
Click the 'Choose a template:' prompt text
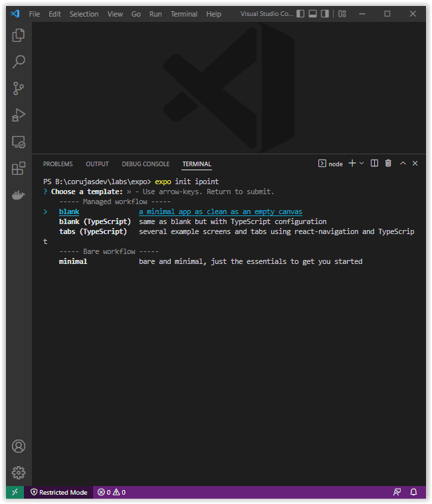(x=86, y=191)
